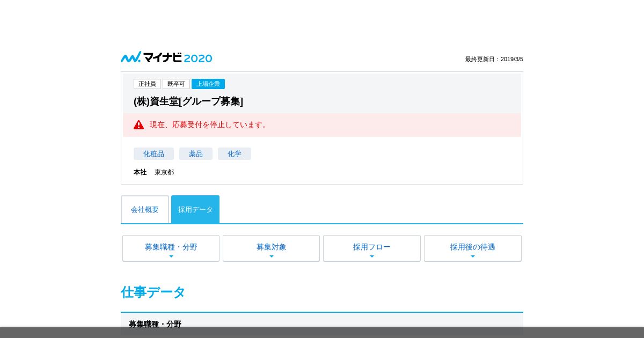
Task: Jump to 募集対象 section
Action: click(x=271, y=248)
